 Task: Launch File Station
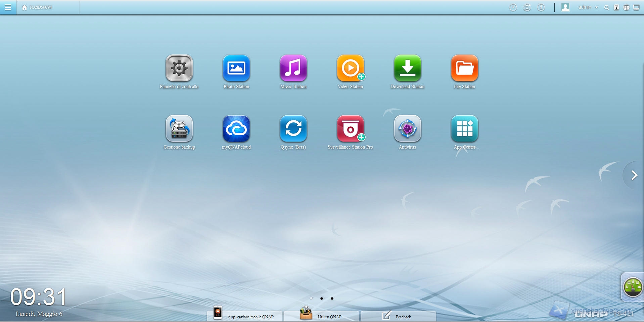(464, 68)
